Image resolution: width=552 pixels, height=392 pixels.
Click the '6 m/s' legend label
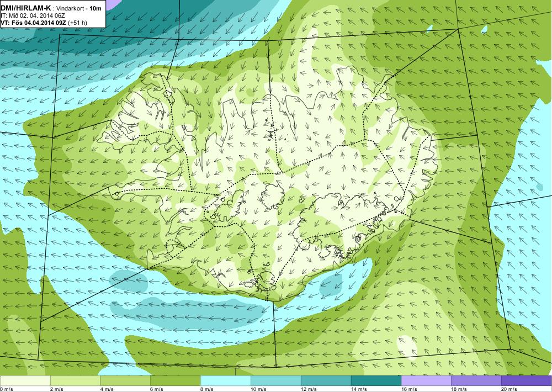[157, 389]
